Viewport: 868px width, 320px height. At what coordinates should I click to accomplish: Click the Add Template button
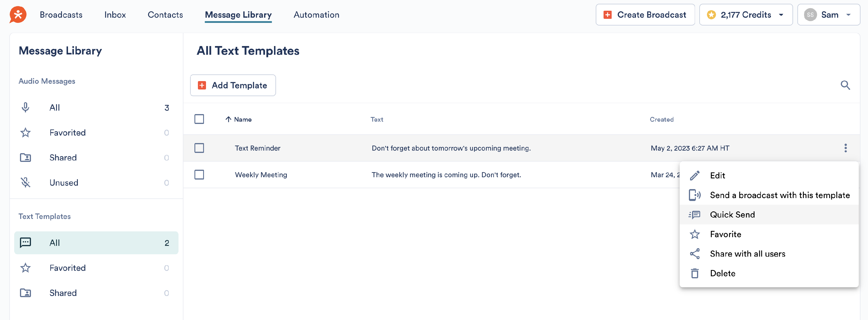(233, 85)
